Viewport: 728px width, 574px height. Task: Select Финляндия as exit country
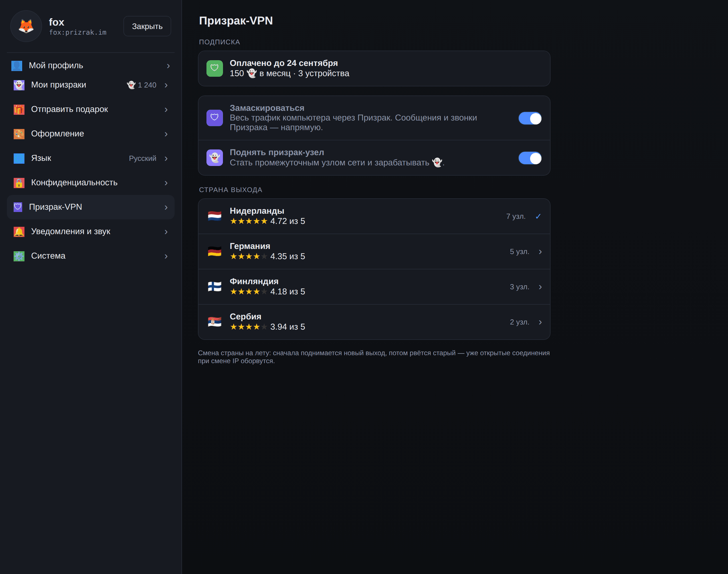pyautogui.click(x=374, y=287)
